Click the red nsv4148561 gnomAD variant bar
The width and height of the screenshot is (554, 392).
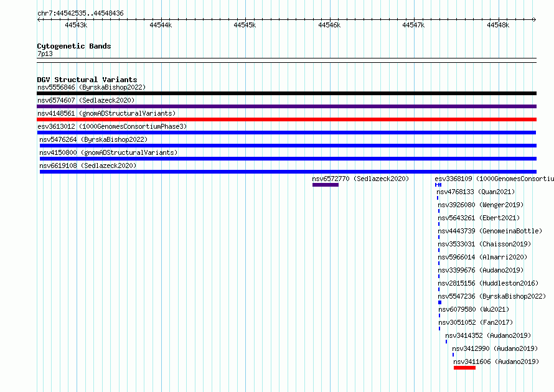pyautogui.click(x=286, y=119)
